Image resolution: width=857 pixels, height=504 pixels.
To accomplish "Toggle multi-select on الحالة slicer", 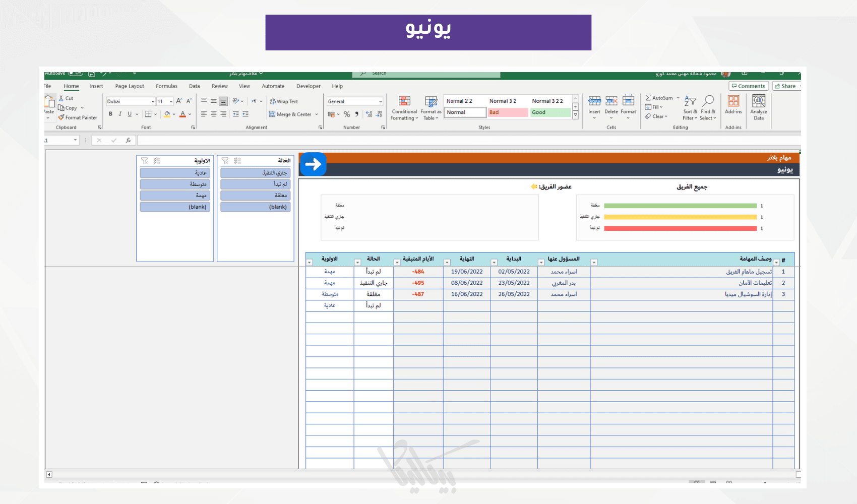I will (237, 161).
